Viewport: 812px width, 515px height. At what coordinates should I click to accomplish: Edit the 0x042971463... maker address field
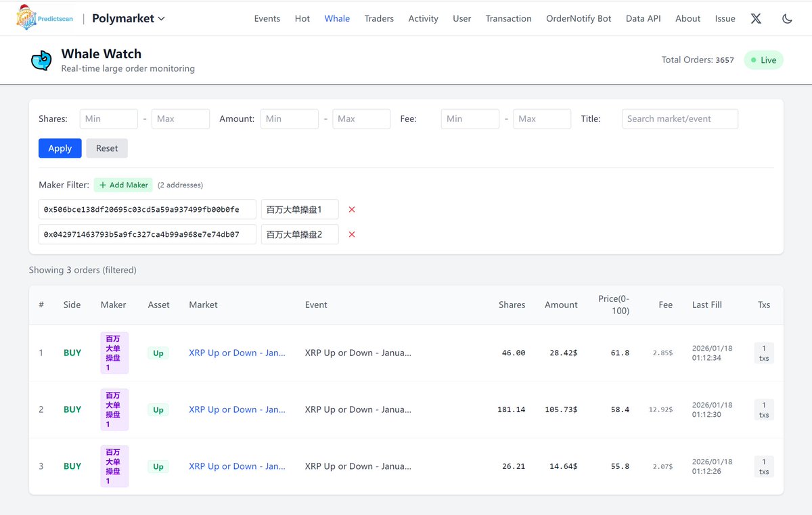pos(148,235)
